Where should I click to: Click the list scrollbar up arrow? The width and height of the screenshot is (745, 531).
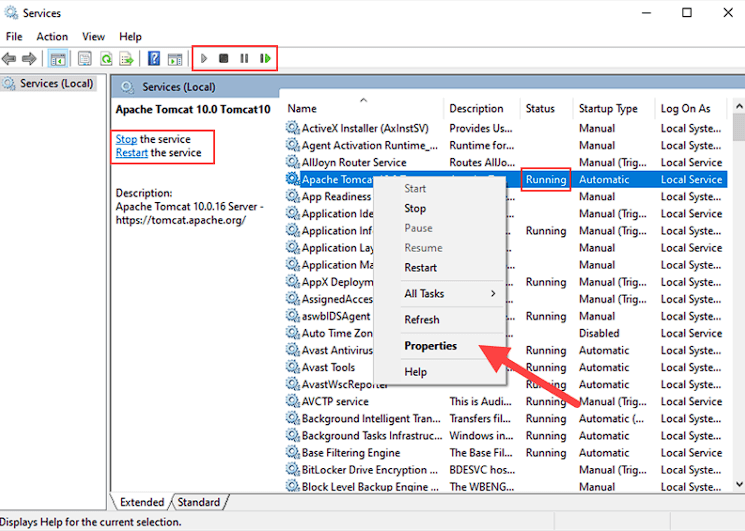[x=739, y=106]
